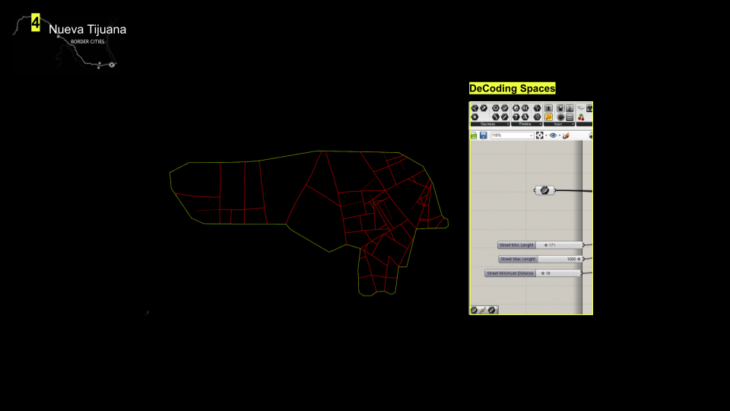The height and width of the screenshot is (411, 730).
Task: Click the zoom extents target icon
Action: click(x=540, y=135)
